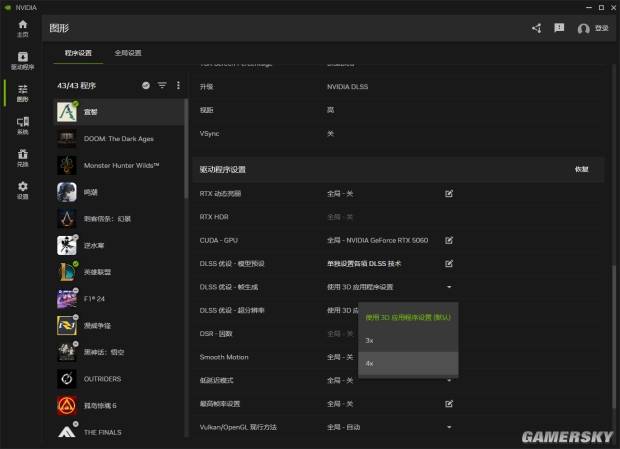Select the Far Cry 6 orange game icon
This screenshot has height=449, width=620.
tap(67, 406)
